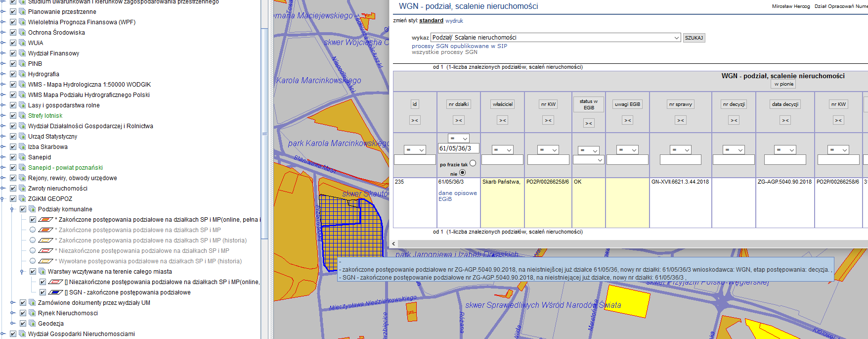Screen dimensions: 868x339
Task: Click the '><' button under 'nr sprawy'
Action: (x=681, y=120)
